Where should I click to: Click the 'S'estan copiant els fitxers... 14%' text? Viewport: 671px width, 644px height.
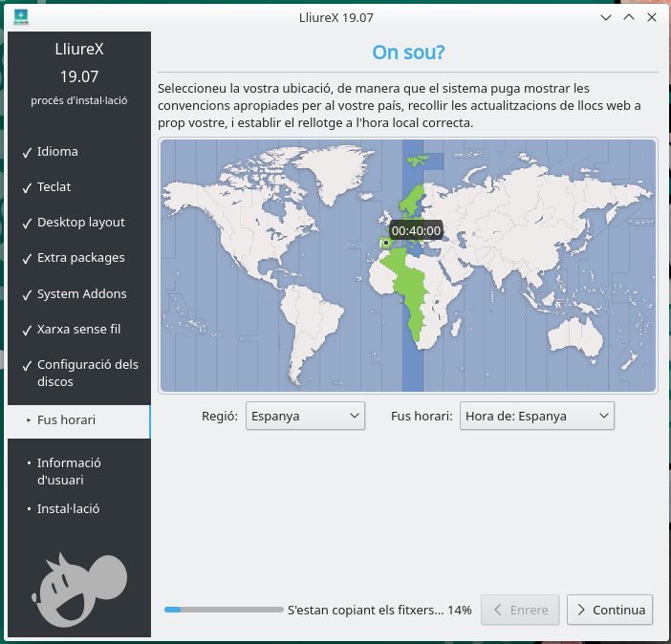(379, 610)
